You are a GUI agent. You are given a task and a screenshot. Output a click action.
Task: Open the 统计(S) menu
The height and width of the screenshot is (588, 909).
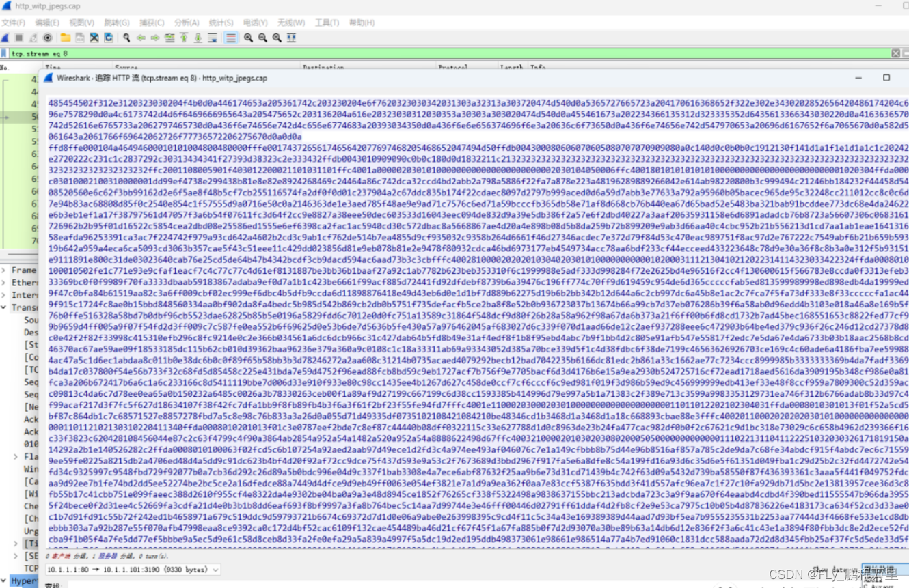(x=221, y=23)
